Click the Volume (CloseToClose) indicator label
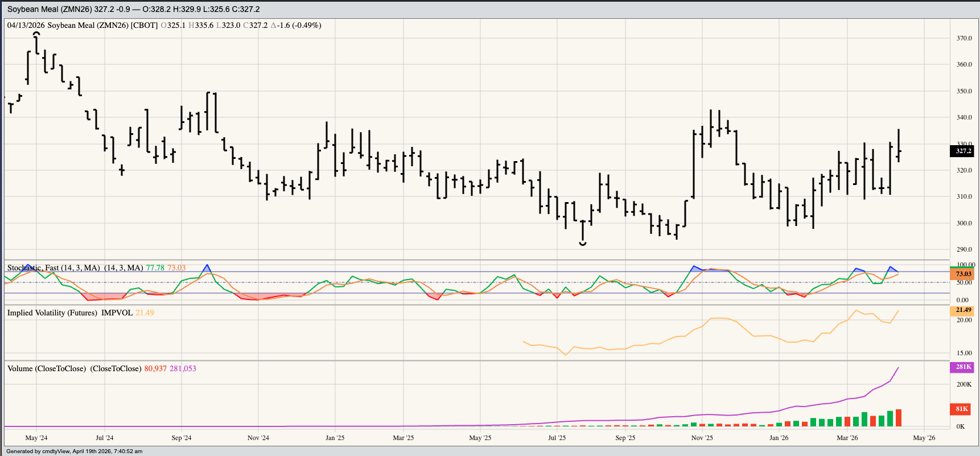 click(47, 368)
